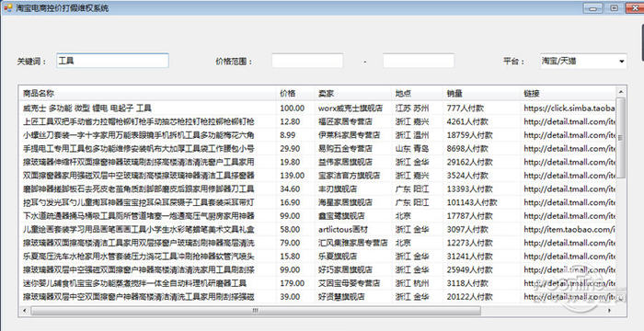The image size is (644, 331).
Task: Click sales cell 777人付款
Action: [x=466, y=108]
